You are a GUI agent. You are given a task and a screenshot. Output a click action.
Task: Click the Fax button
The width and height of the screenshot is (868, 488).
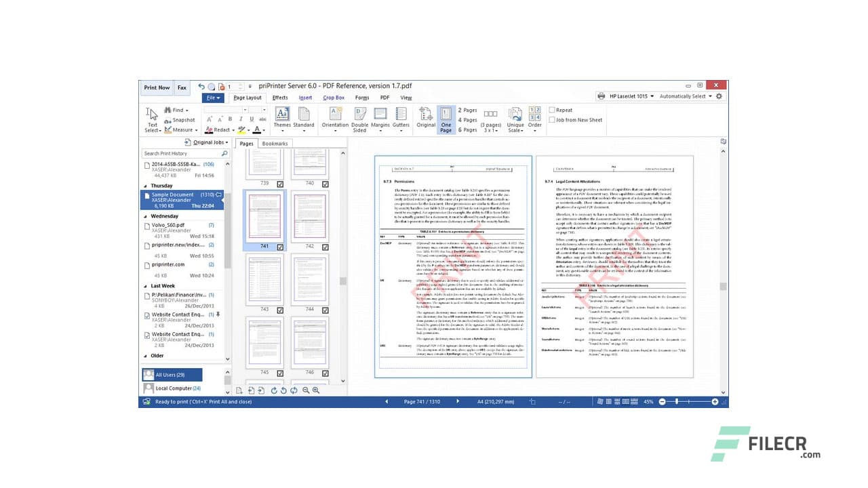pos(182,87)
